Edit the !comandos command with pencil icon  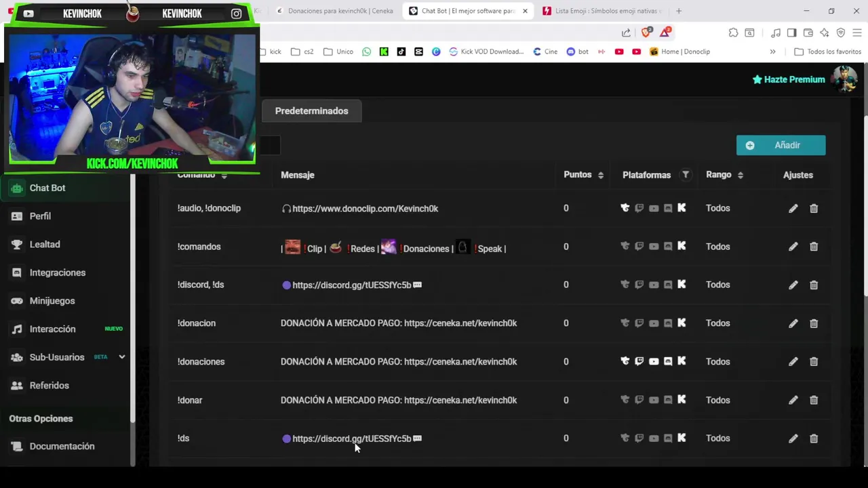tap(793, 247)
